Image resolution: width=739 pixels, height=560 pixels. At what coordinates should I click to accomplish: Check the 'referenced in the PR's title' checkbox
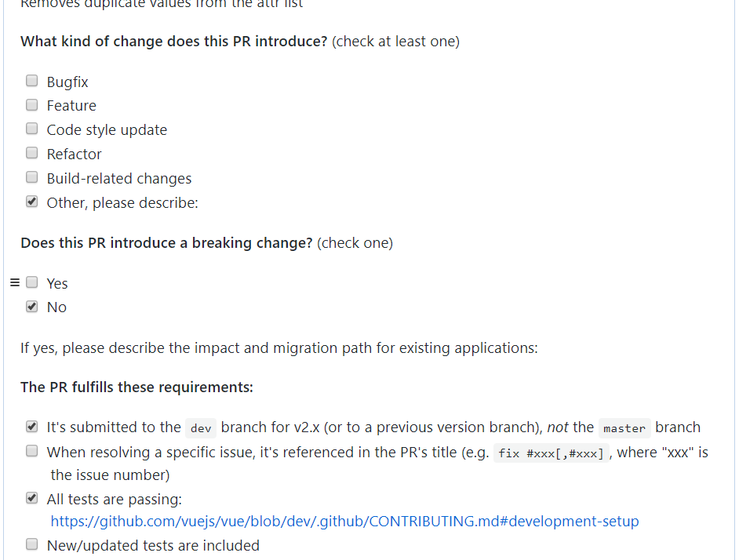[x=32, y=451]
